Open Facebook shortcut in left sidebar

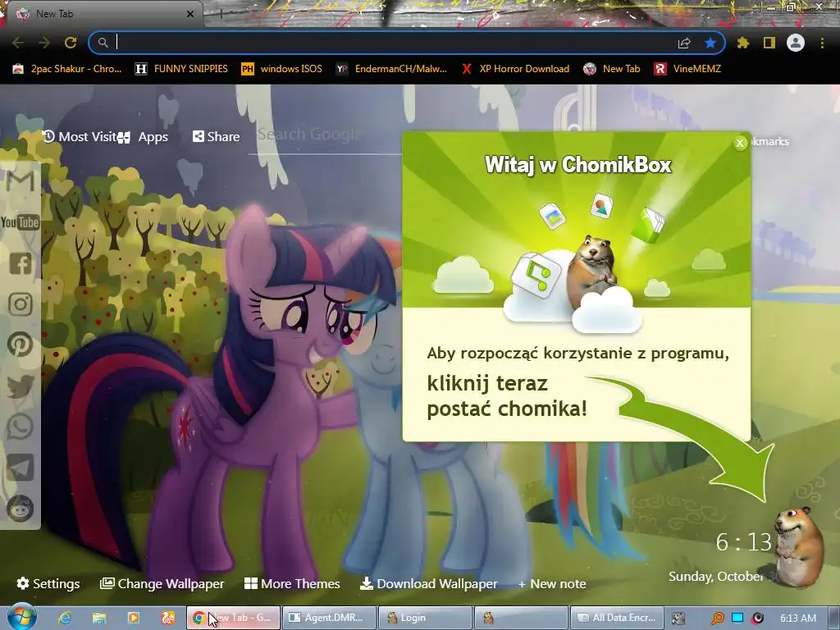pyautogui.click(x=21, y=263)
